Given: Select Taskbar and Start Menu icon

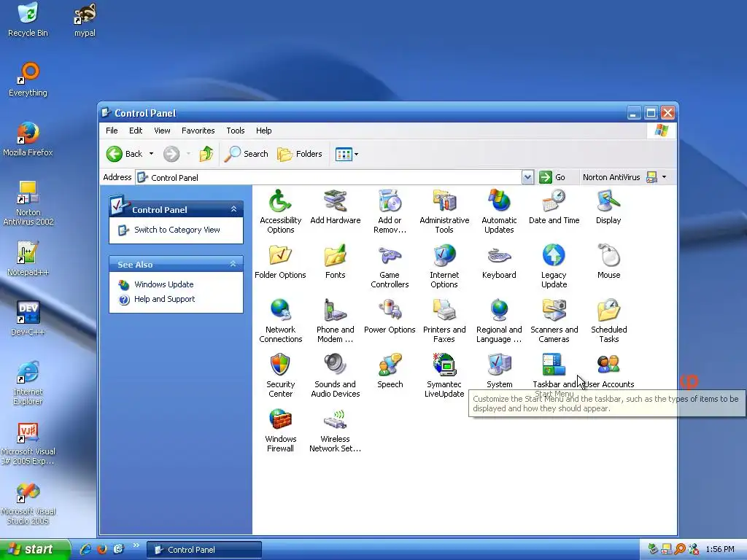Looking at the screenshot, I should tap(554, 365).
